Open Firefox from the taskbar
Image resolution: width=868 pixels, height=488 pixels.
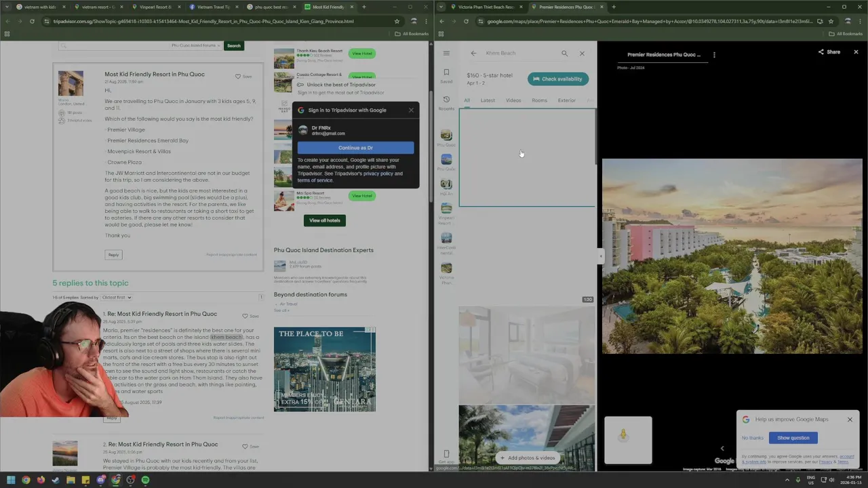41,480
